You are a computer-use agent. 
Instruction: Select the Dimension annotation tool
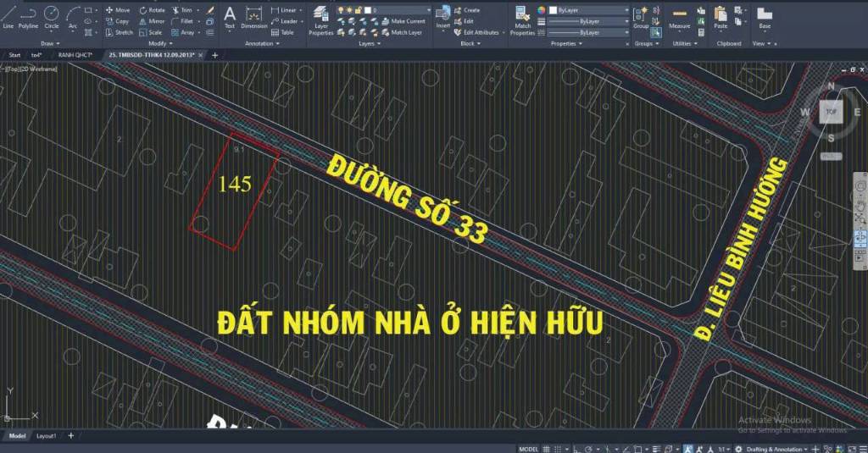point(253,17)
